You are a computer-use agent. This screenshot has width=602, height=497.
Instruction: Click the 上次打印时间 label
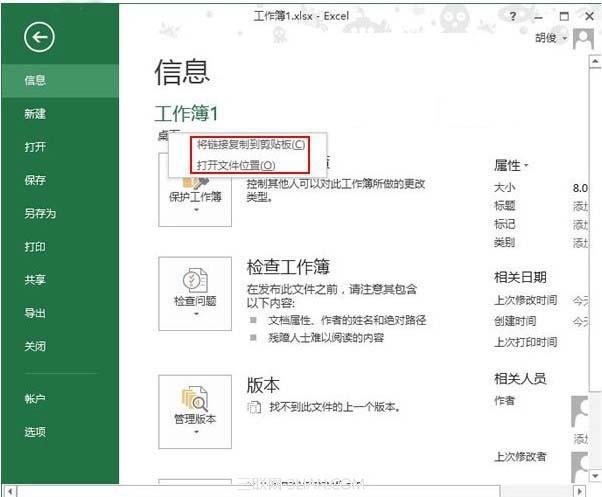click(526, 342)
